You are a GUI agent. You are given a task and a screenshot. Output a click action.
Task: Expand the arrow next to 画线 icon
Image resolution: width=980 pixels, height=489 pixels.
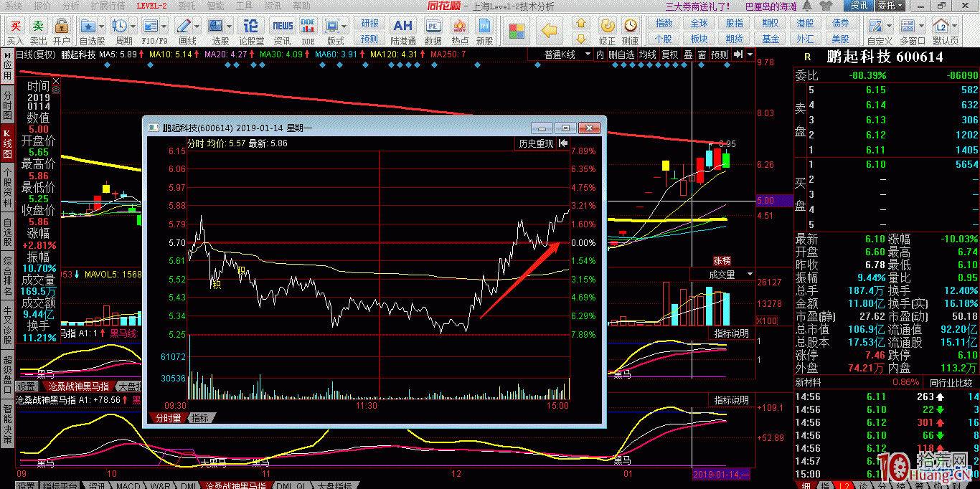[199, 26]
